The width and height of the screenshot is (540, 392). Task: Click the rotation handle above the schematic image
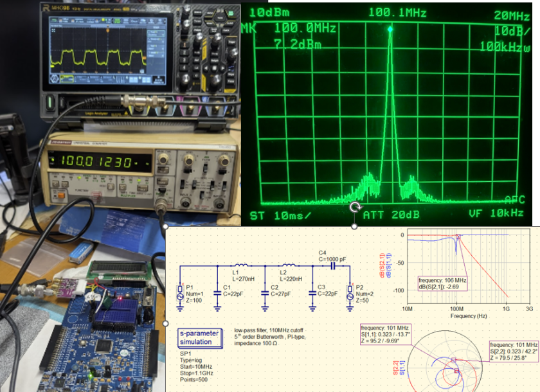(354, 208)
